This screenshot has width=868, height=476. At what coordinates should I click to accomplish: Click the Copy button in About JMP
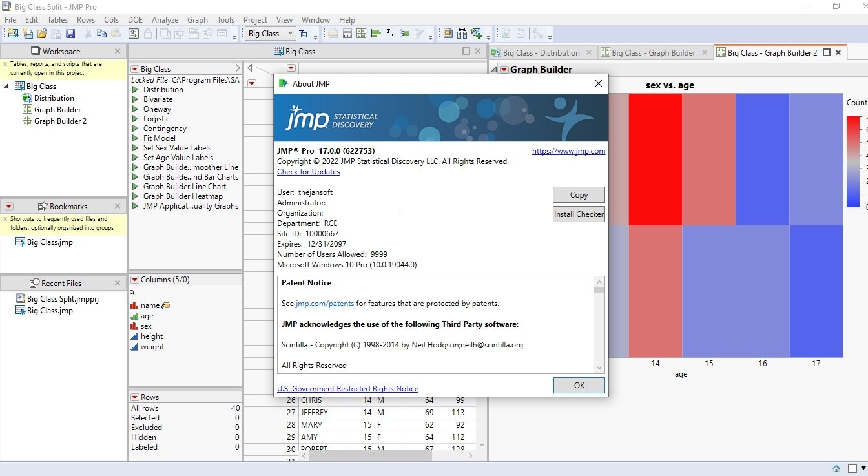pyautogui.click(x=579, y=194)
